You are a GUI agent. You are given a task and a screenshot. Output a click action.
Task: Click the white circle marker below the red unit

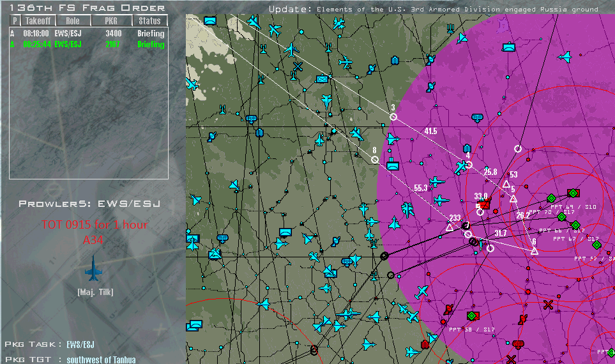click(x=480, y=212)
